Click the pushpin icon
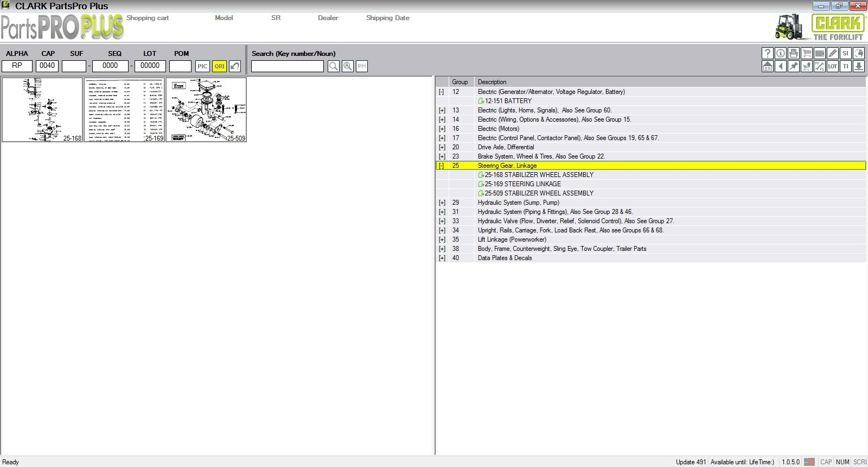This screenshot has height=467, width=868. [794, 66]
